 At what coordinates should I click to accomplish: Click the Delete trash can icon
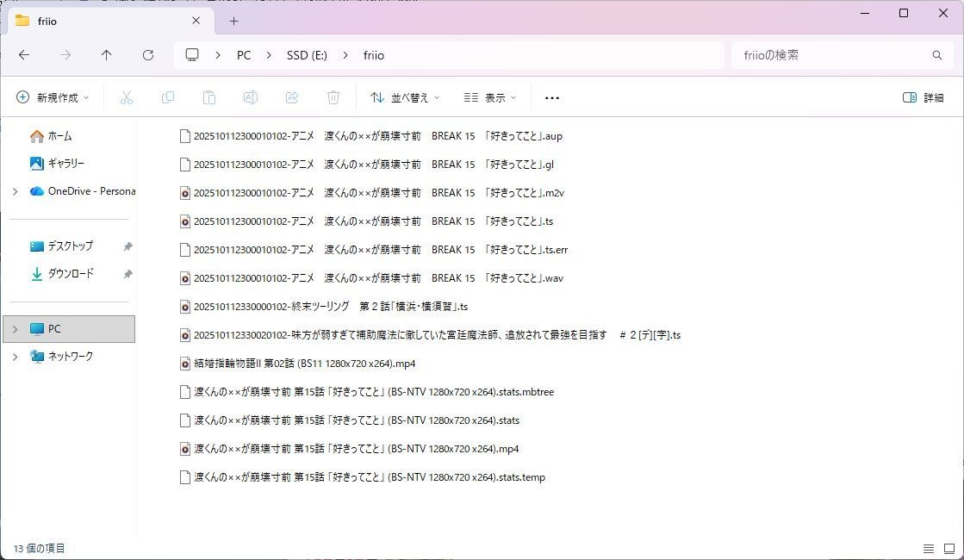pyautogui.click(x=333, y=98)
